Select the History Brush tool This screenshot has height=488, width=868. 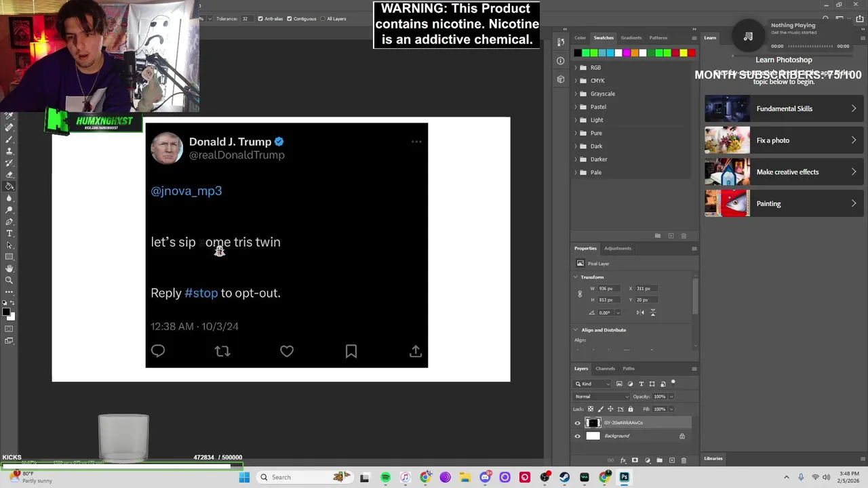coord(9,163)
